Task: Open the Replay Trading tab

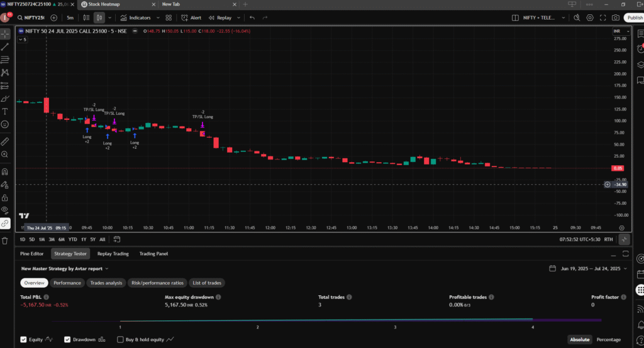Action: click(113, 254)
